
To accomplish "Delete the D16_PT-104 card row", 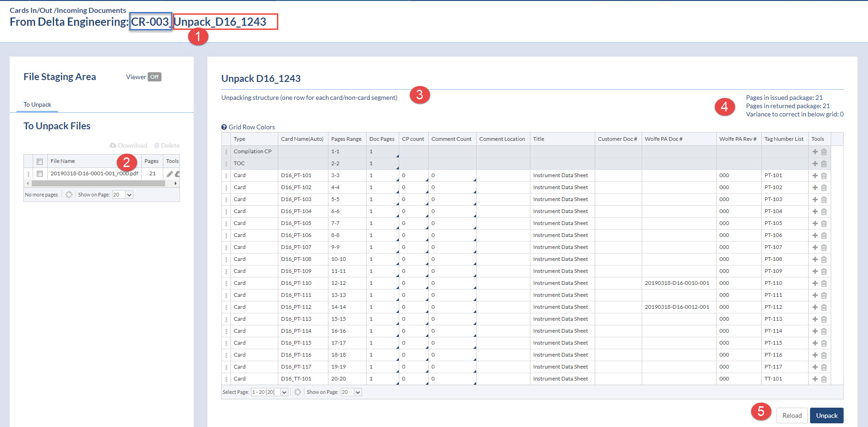I will tap(824, 212).
